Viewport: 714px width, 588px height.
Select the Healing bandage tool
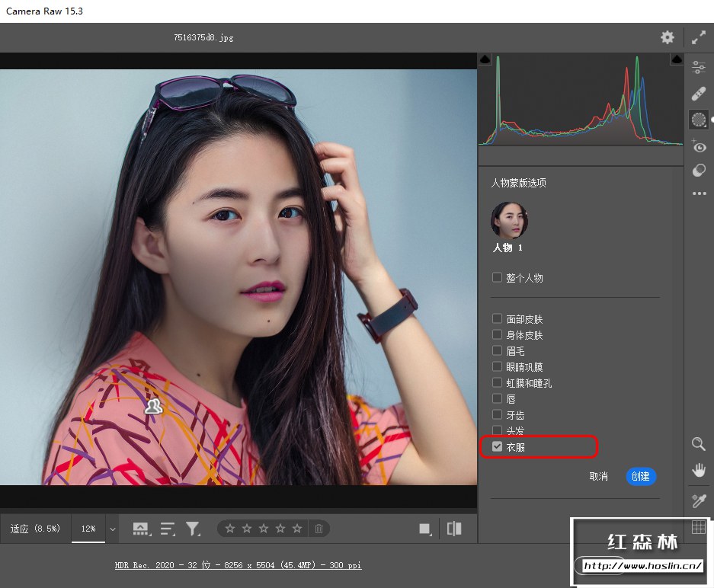[x=698, y=94]
